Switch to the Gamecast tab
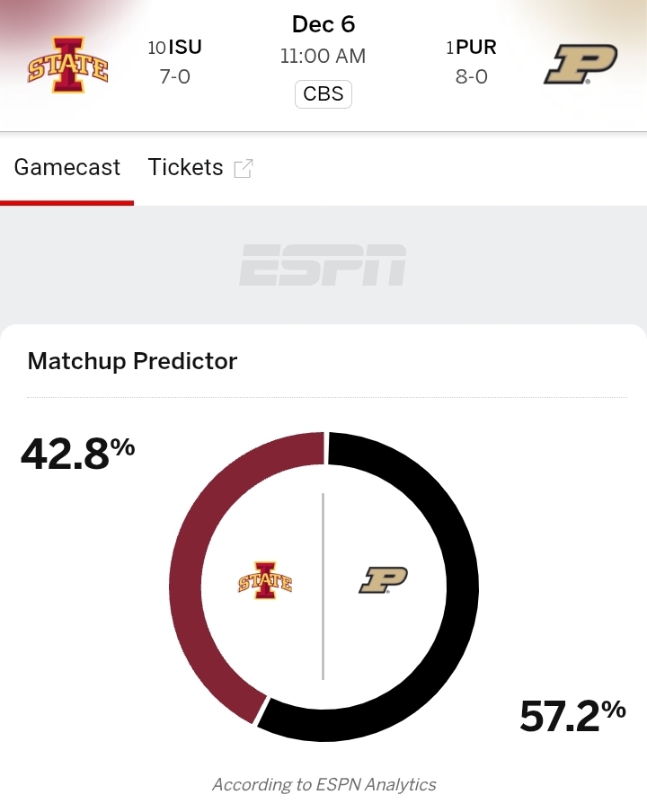The height and width of the screenshot is (812, 647). tap(67, 168)
